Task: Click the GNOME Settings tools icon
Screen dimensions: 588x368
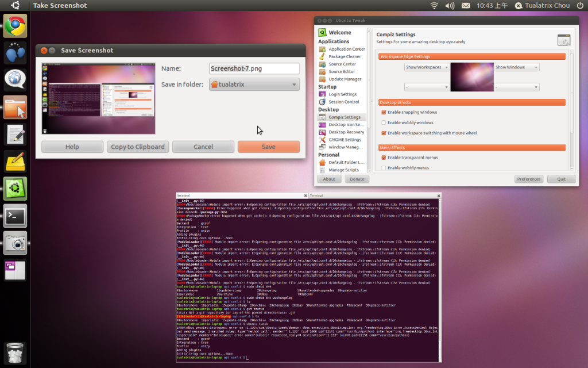Action: [x=322, y=140]
